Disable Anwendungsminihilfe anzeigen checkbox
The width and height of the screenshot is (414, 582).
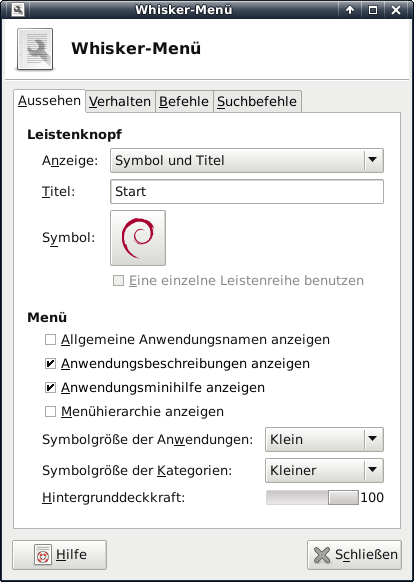[x=50, y=388]
